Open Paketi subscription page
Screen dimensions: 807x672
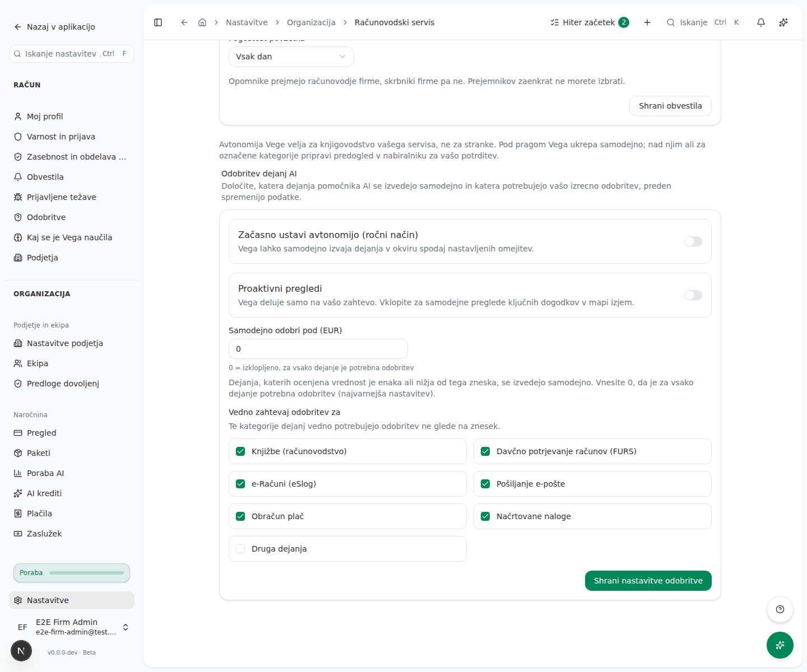[x=72, y=453]
